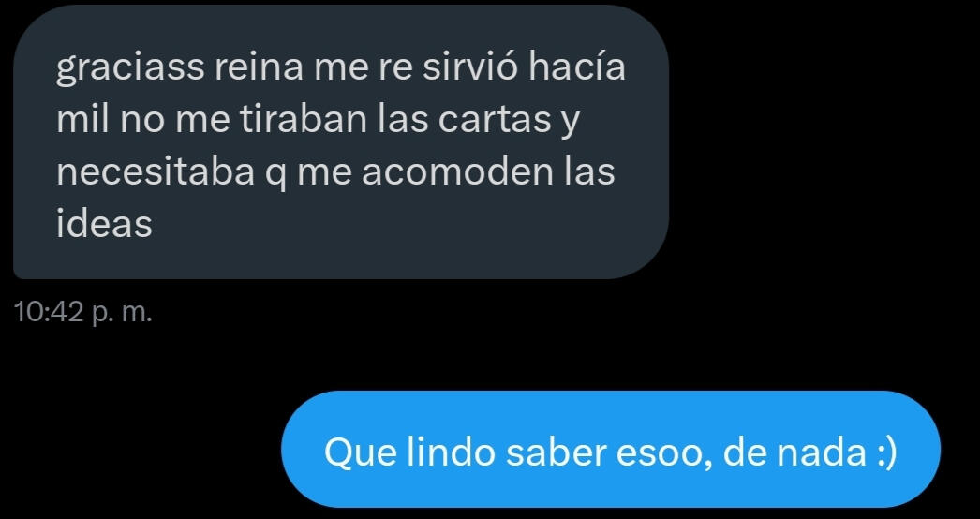Click the 10:42 p. m. timestamp
This screenshot has width=980, height=519.
pos(82,312)
